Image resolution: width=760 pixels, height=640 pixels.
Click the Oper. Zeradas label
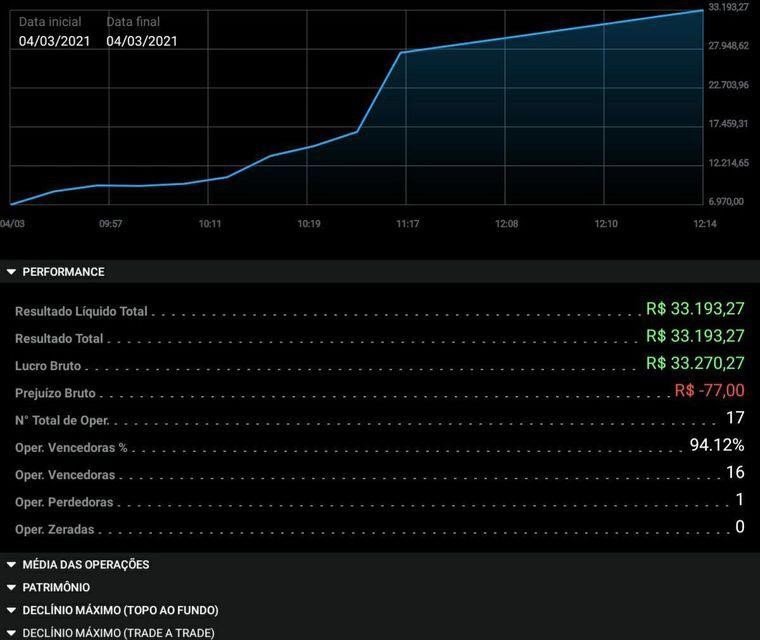(x=55, y=529)
